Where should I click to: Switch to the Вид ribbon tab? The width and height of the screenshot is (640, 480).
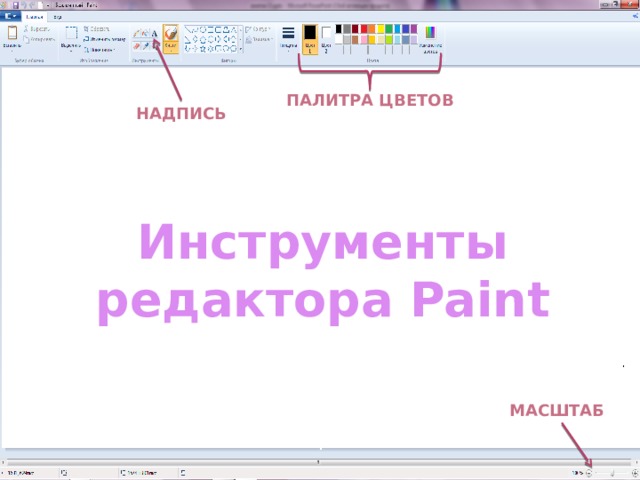tap(58, 17)
